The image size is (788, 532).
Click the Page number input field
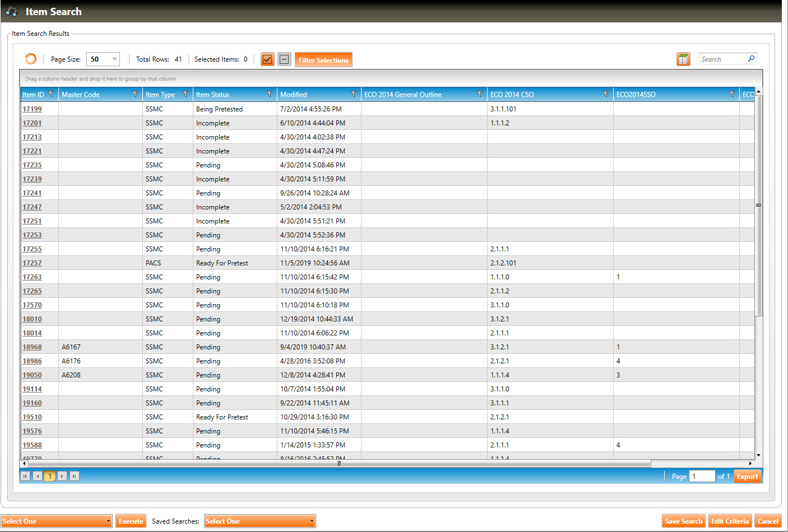[x=701, y=477]
